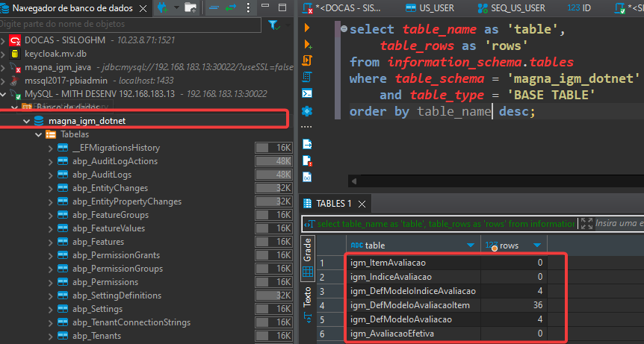Open the table column sort dropdown arrow
The height and width of the screenshot is (344, 644).
click(471, 245)
